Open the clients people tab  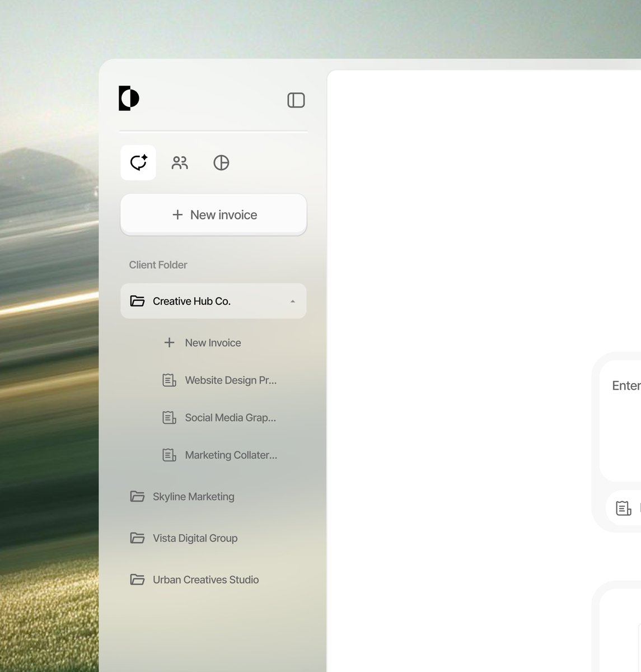click(180, 162)
